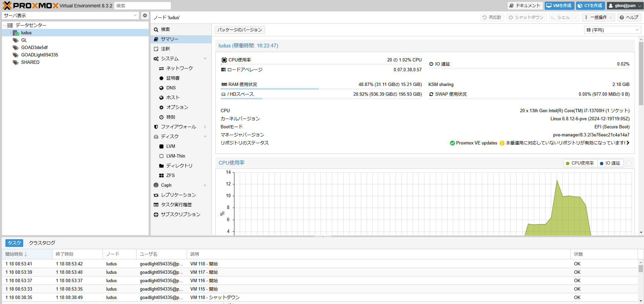Click the shield icon for ファイアウォール
Screen dimensions: 644x304
(x=156, y=127)
